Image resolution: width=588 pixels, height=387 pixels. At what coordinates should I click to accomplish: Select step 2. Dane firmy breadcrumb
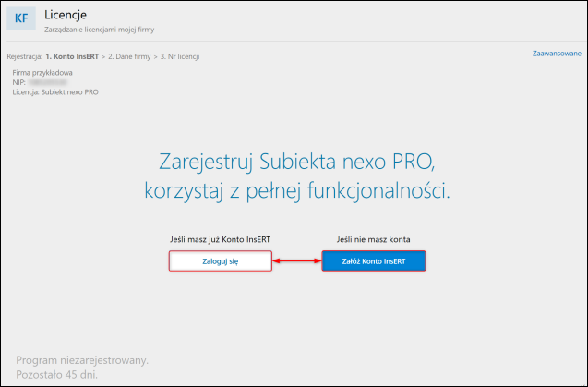point(129,56)
